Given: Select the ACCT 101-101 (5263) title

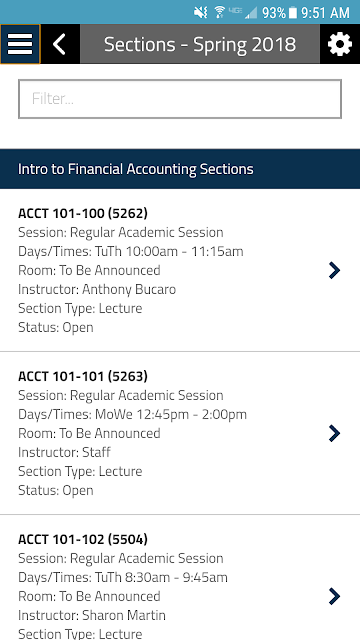Looking at the screenshot, I should [x=83, y=376].
